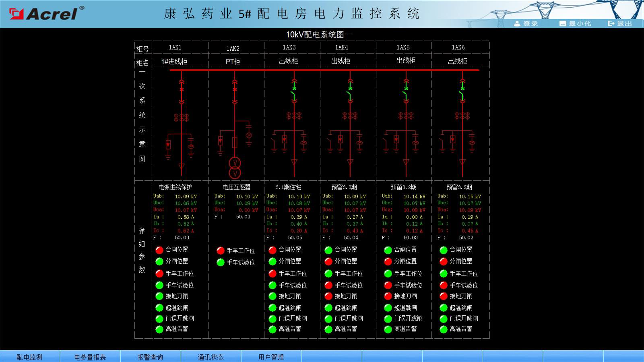Click the 最小化 minimize button
This screenshot has height=362, width=644.
(575, 24)
